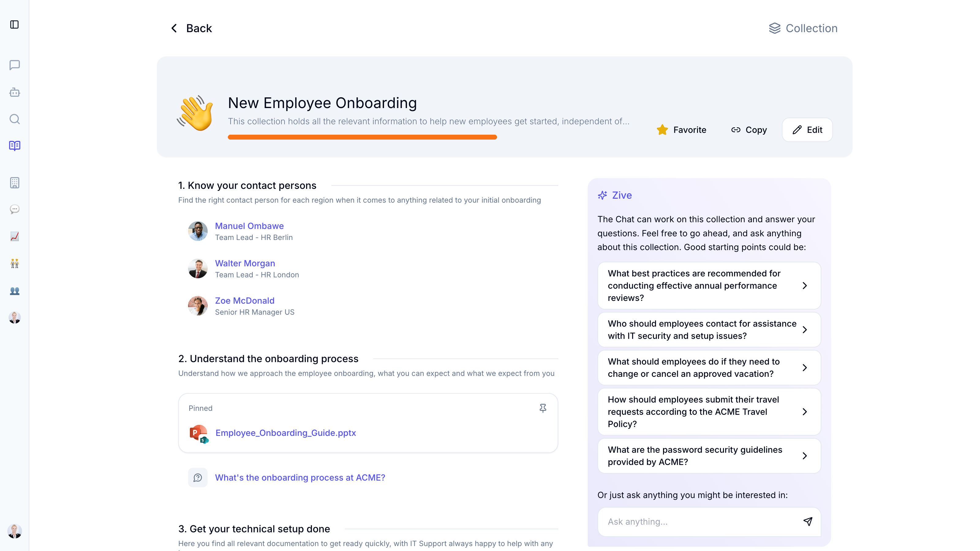Click the red chart icon in sidebar
Image resolution: width=980 pixels, height=551 pixels.
(14, 236)
